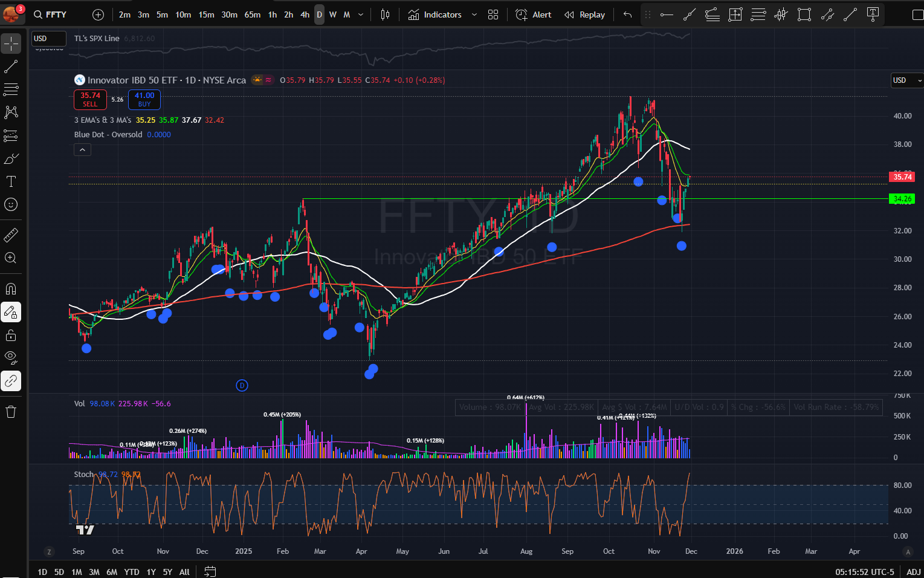924x578 pixels.
Task: Toggle stay in drawing mode
Action: tap(11, 312)
